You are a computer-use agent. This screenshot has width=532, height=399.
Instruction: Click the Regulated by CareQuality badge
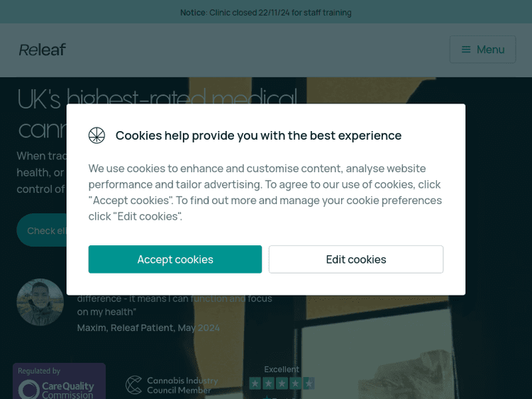coord(59,382)
